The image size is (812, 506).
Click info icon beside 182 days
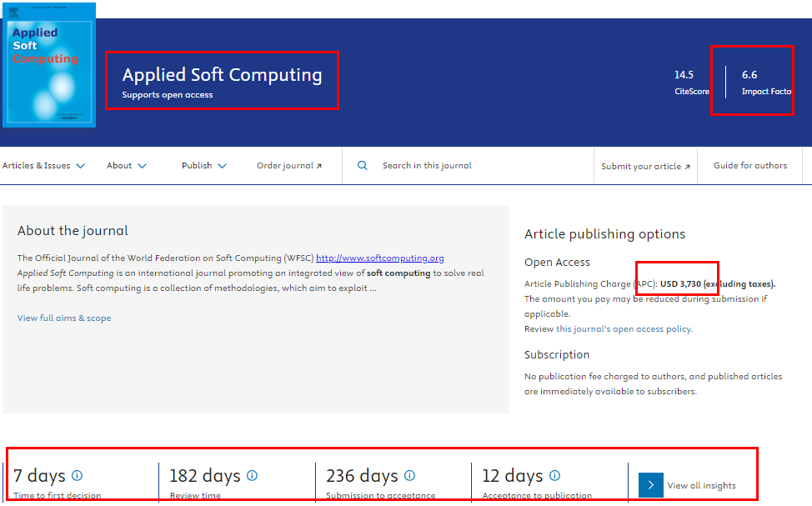tap(252, 475)
